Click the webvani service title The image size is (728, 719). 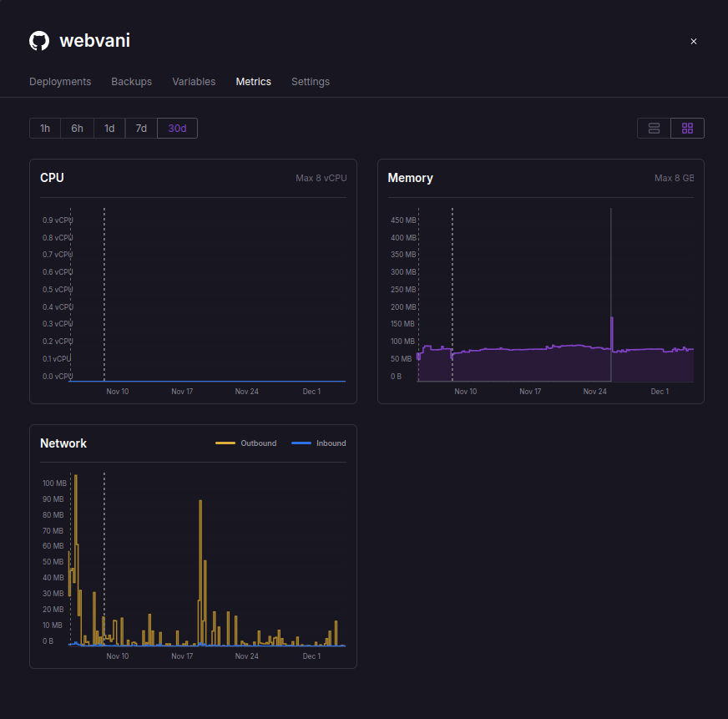(94, 41)
